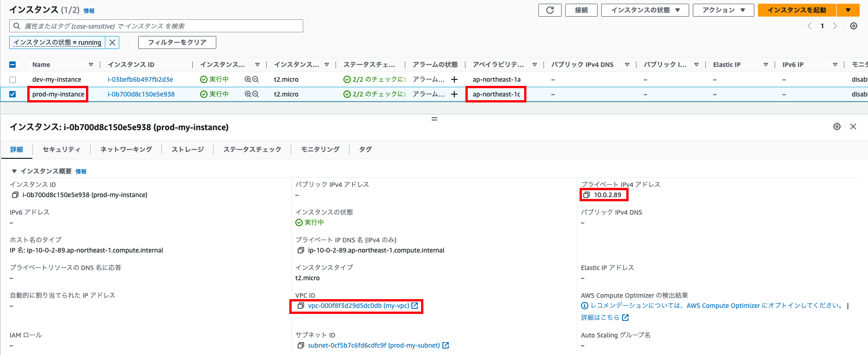
Task: Copy the subnet ID
Action: [301, 345]
